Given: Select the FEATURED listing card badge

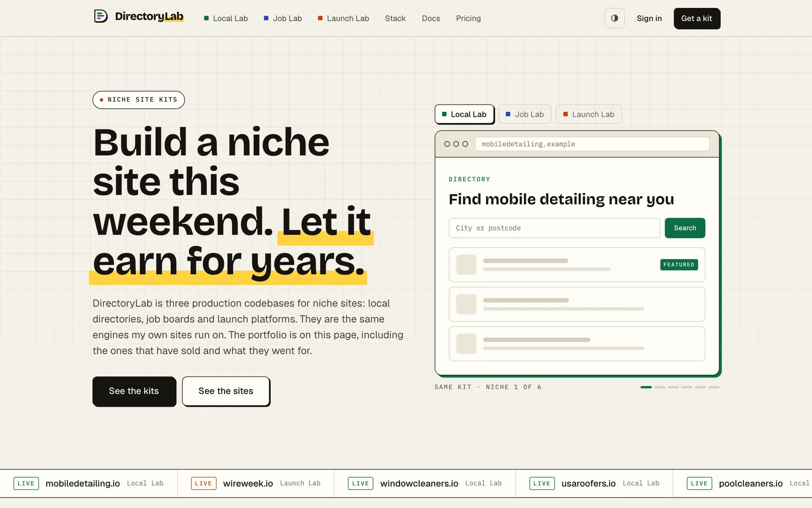Looking at the screenshot, I should (679, 265).
